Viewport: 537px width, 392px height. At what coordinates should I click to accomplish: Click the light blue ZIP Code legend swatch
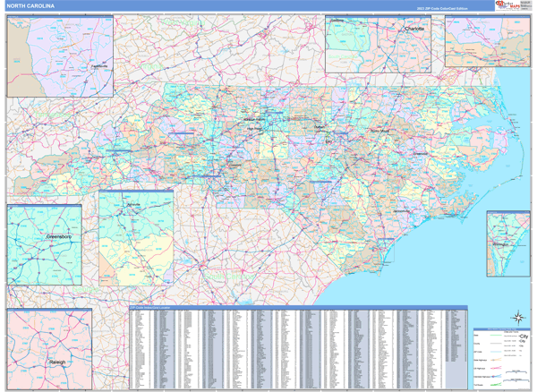coord(496,352)
